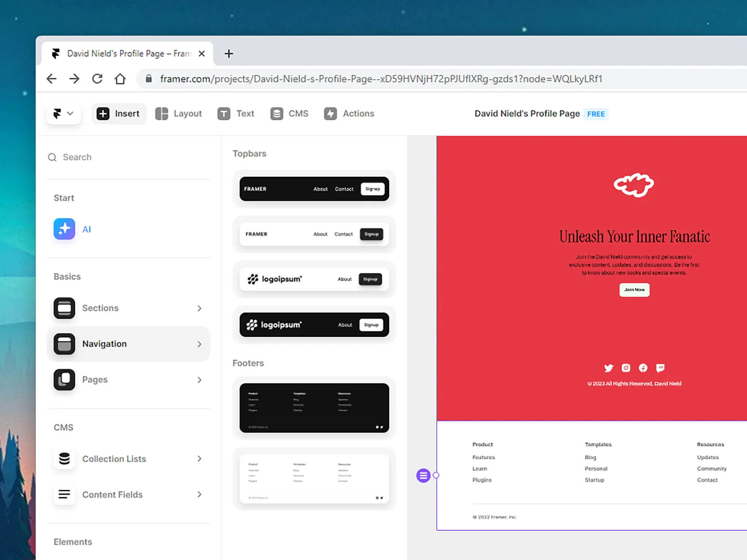The width and height of the screenshot is (747, 560).
Task: Select the Text tool icon
Action: [223, 113]
